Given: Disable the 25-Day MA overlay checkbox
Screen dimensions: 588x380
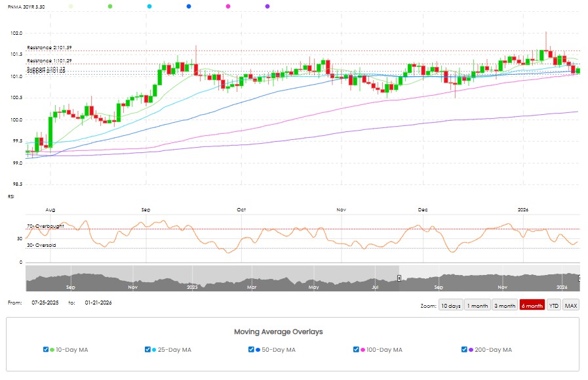Looking at the screenshot, I should pyautogui.click(x=148, y=350).
